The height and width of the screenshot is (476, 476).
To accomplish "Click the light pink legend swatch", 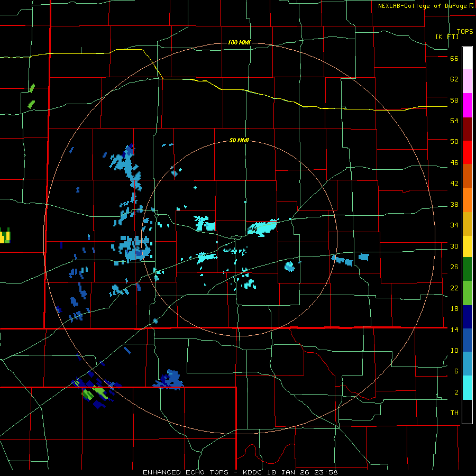I will [467, 81].
